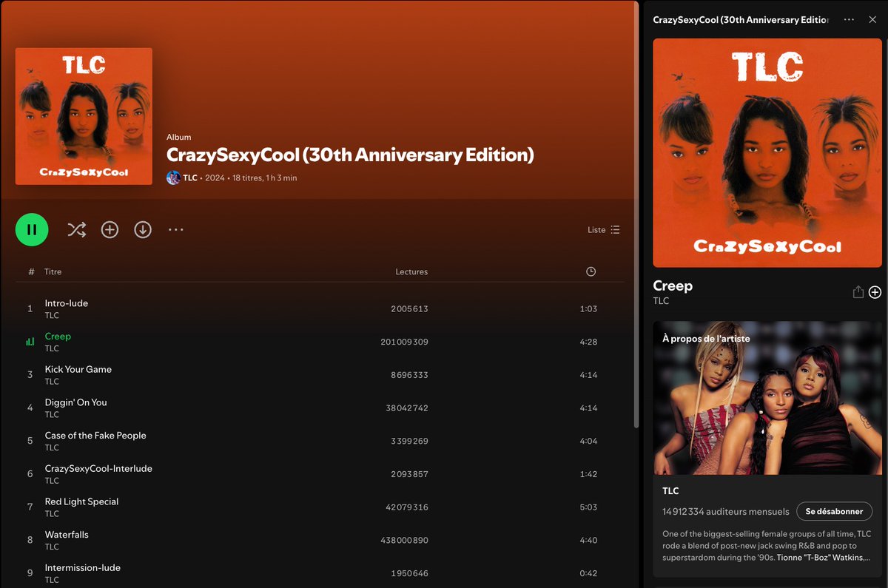Click the TLC artist avatar in header
The image size is (888, 588).
pyautogui.click(x=173, y=178)
